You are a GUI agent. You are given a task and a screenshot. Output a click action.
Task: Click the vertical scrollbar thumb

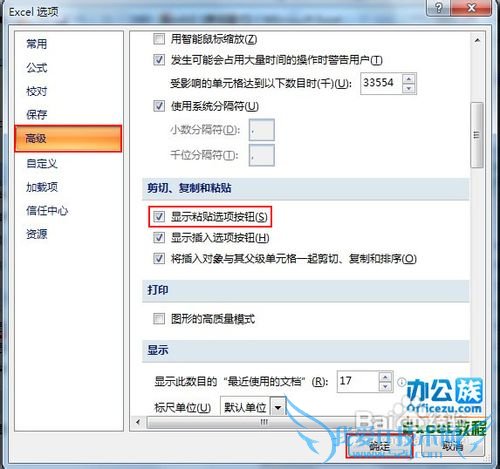point(477,135)
